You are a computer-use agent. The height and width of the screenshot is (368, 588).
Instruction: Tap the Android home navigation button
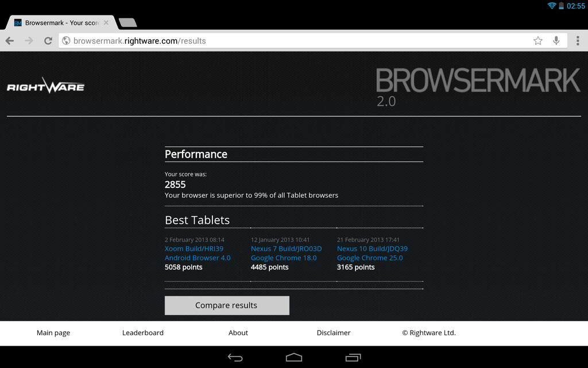click(x=293, y=357)
